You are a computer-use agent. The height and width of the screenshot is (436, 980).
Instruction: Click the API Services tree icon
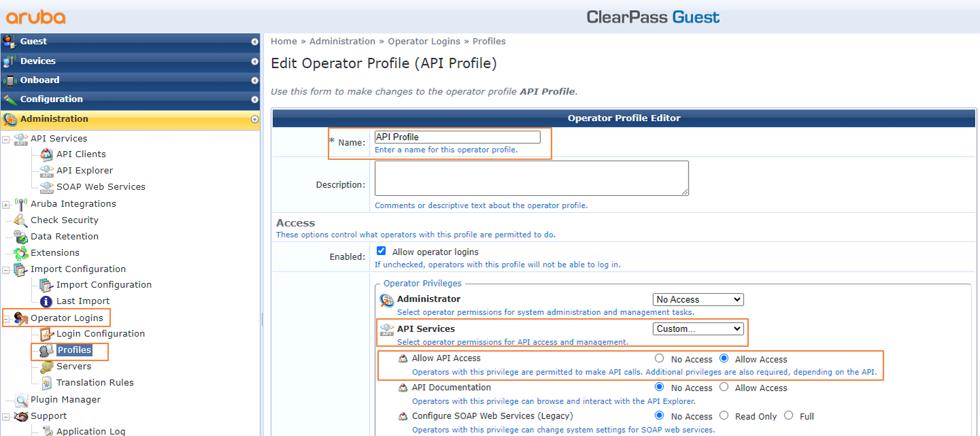click(21, 139)
